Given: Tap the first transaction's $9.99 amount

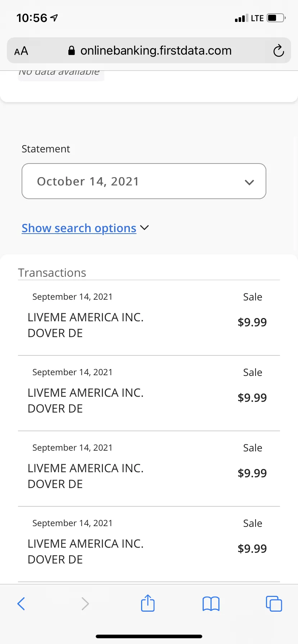Looking at the screenshot, I should click(x=252, y=322).
